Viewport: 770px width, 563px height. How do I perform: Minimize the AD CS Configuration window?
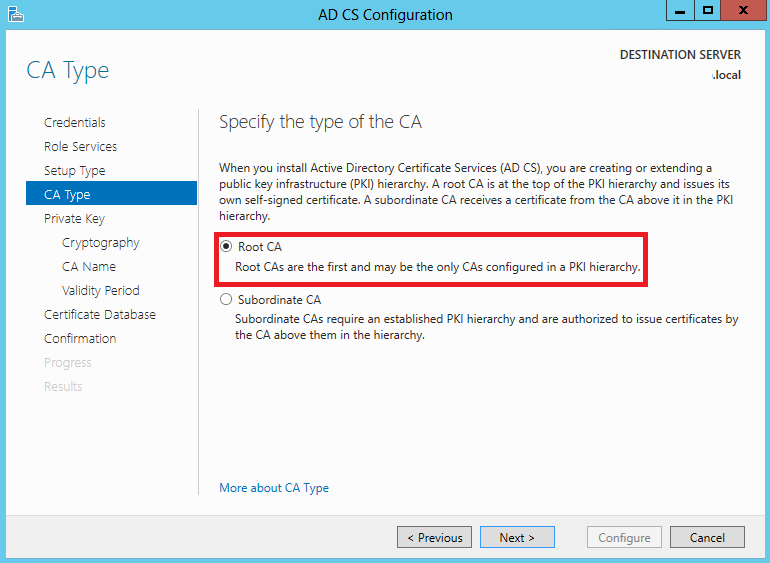680,11
